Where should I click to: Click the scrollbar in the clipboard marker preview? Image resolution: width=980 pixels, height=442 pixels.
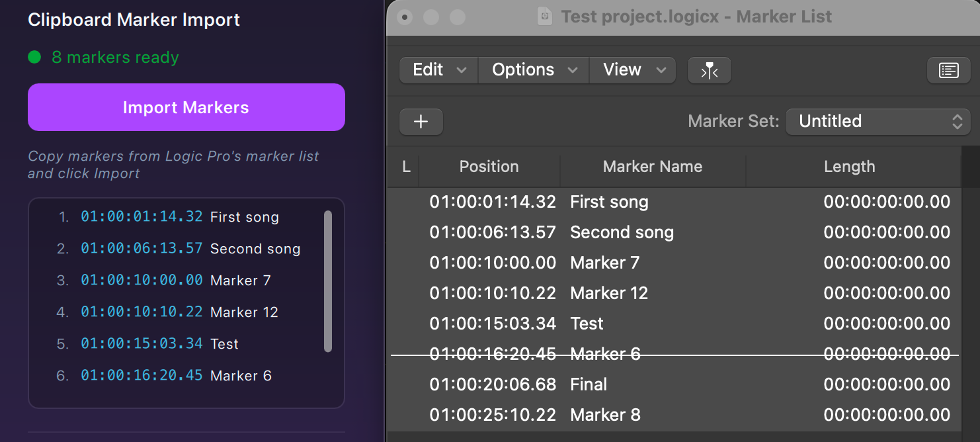pos(328,281)
